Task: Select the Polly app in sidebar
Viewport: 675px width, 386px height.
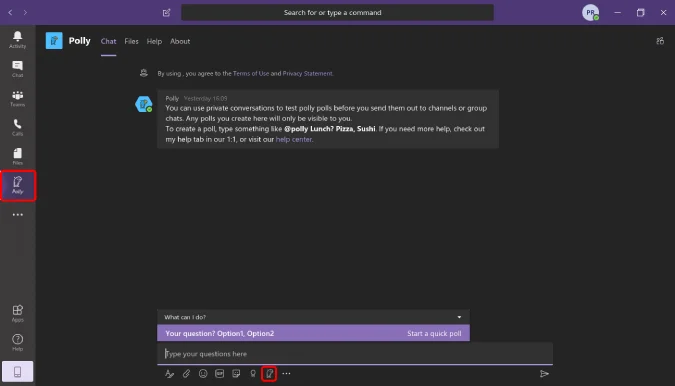Action: point(18,185)
